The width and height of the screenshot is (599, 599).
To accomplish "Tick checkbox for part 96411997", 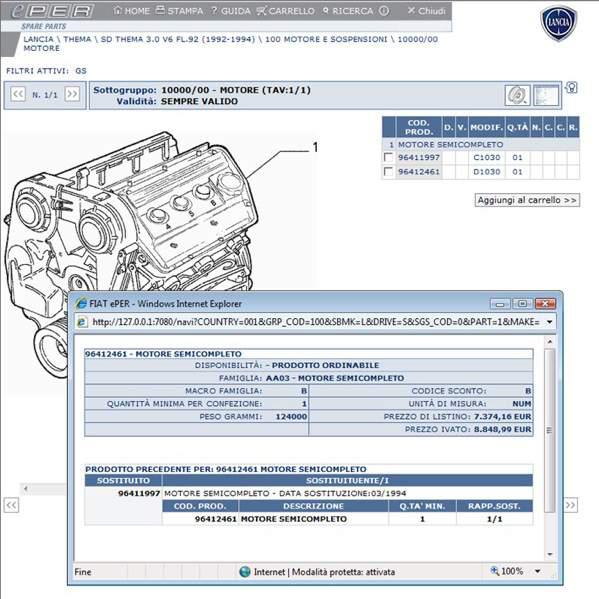I will click(388, 157).
